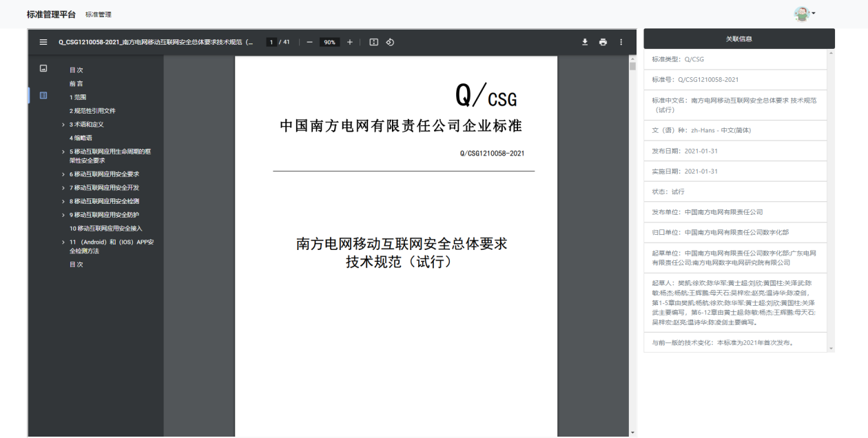Open the user avatar dropdown

click(803, 14)
